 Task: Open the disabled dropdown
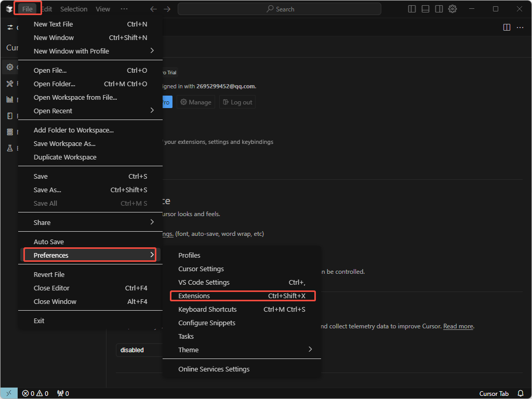pyautogui.click(x=139, y=350)
